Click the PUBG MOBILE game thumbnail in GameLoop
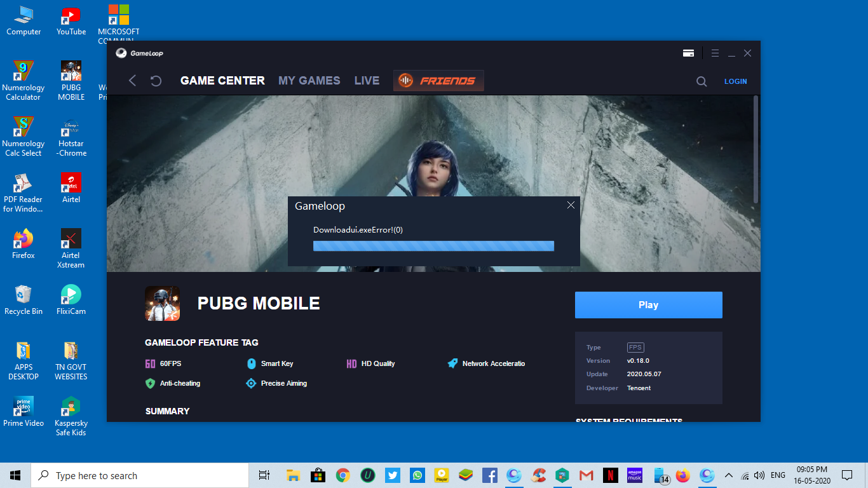This screenshot has height=488, width=868. click(162, 303)
